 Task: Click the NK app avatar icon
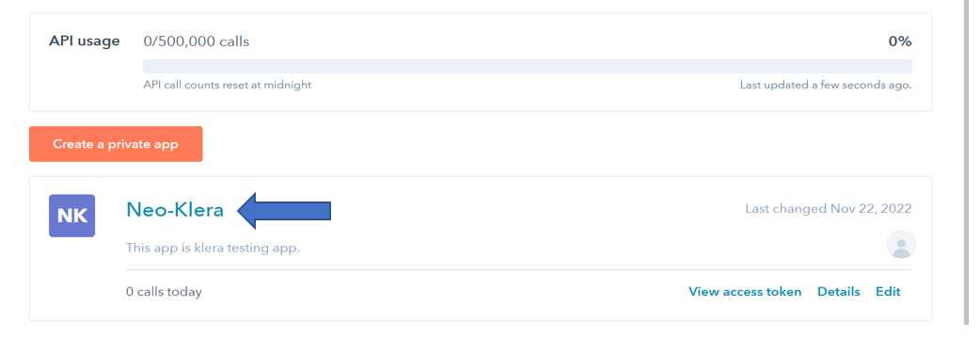[71, 216]
